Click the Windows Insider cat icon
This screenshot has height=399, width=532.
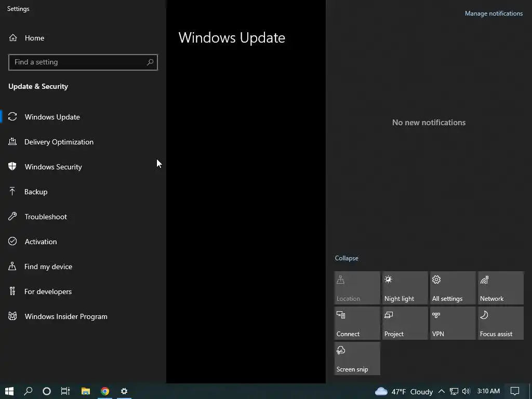pyautogui.click(x=12, y=316)
